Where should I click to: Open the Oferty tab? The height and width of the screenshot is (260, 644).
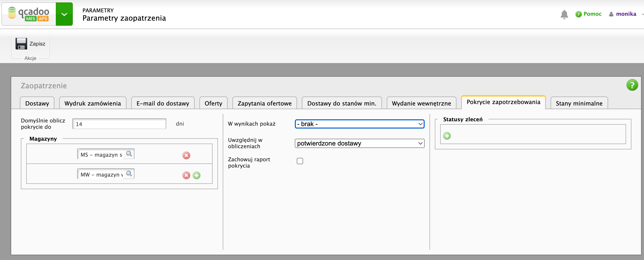tap(213, 103)
